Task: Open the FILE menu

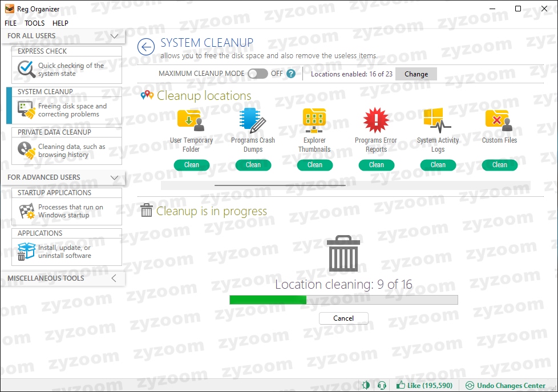Action: click(11, 23)
